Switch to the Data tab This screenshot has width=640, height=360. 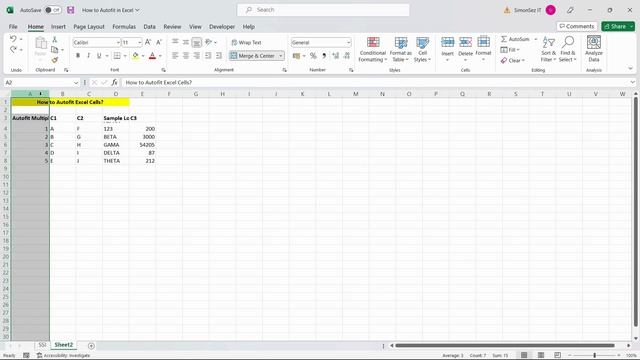[x=149, y=27]
